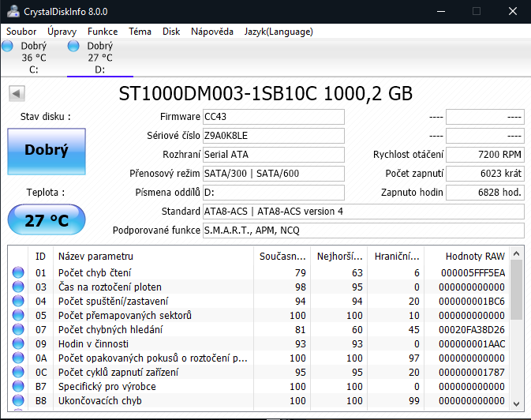This screenshot has width=531, height=420.
Task: Click the CrystalDiskInfo app icon in title bar
Action: coord(14,11)
